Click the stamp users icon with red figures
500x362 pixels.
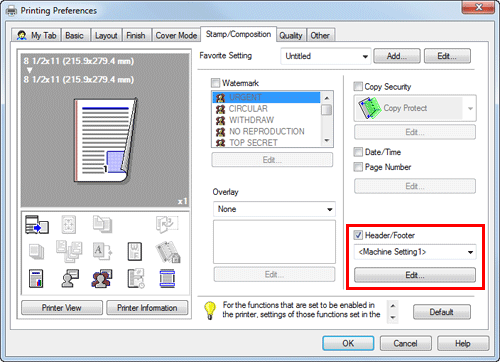(x=102, y=279)
